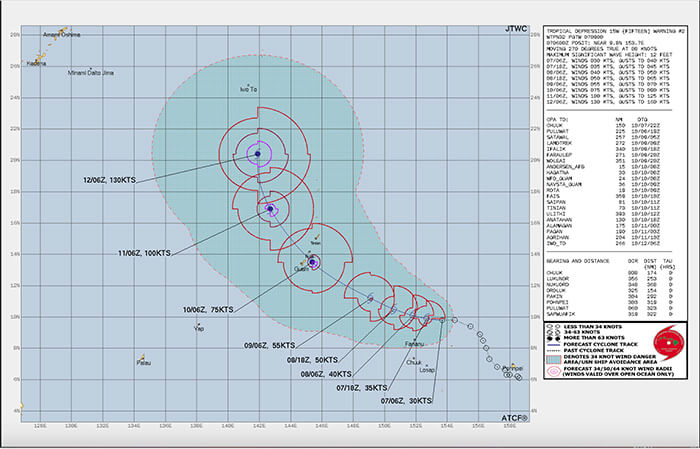
Task: Click the typhoon symbol at the 11/06Z position
Action: pyautogui.click(x=271, y=209)
